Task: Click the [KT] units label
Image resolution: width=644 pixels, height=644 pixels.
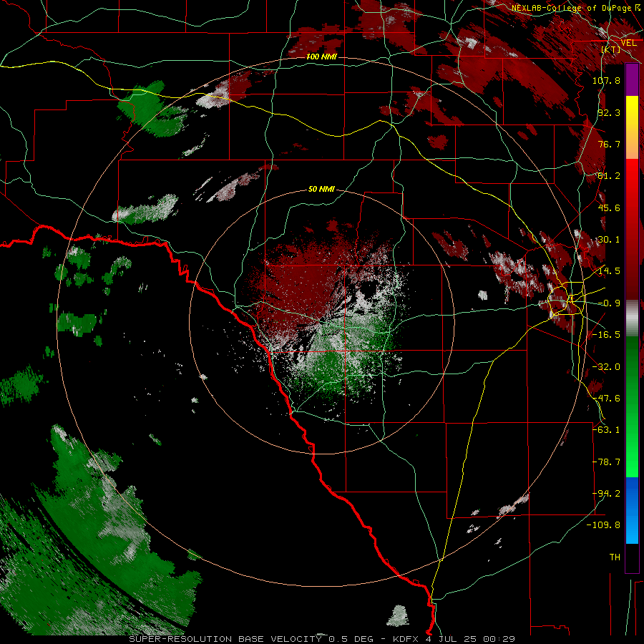Action: pyautogui.click(x=611, y=49)
